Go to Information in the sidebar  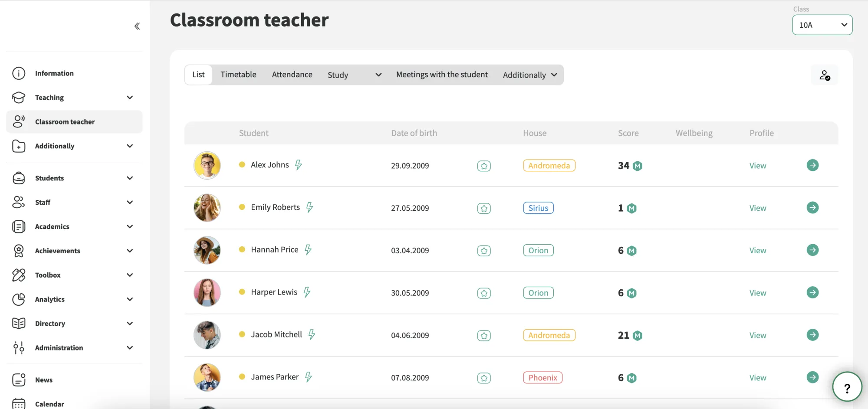coord(74,73)
